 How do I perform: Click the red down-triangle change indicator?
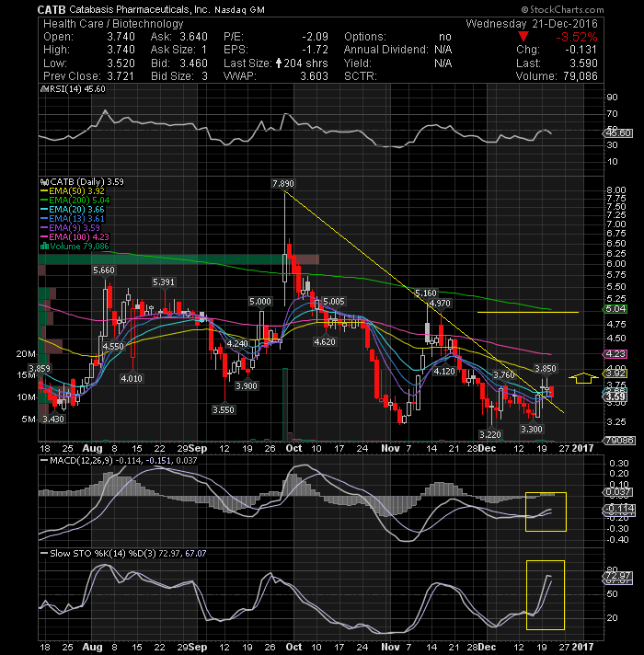[523, 37]
